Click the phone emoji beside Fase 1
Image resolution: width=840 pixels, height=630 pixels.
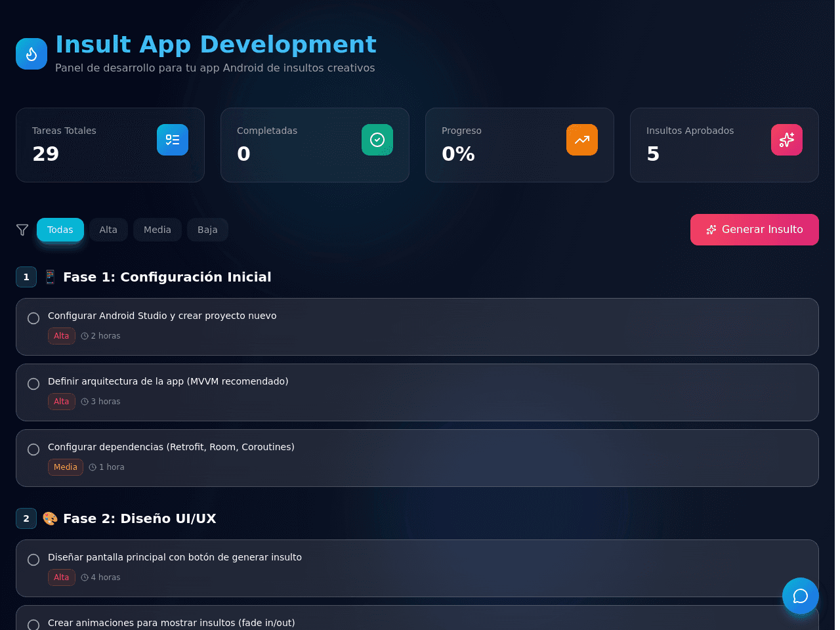click(x=50, y=277)
